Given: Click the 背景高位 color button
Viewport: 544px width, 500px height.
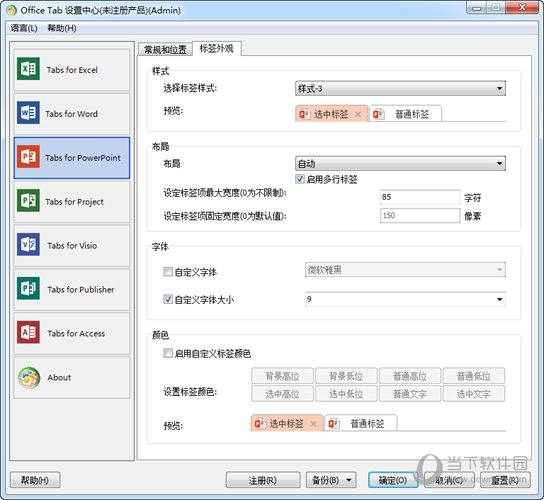Looking at the screenshot, I should (282, 376).
